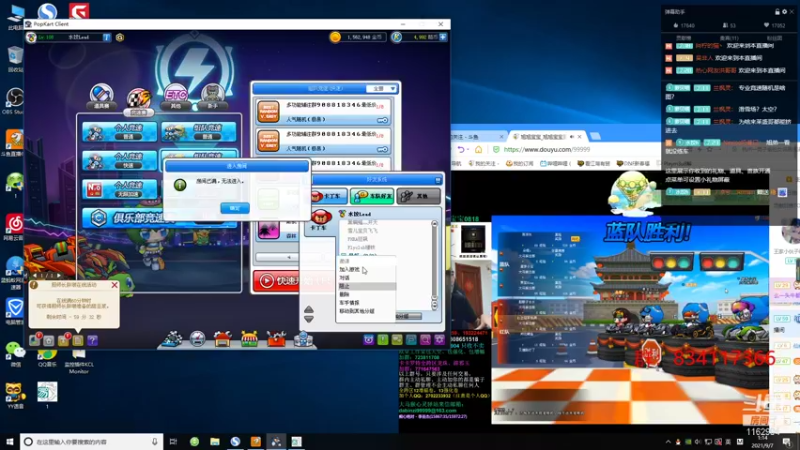
Task: Open new tab button in the browser
Action: pyautogui.click(x=595, y=136)
